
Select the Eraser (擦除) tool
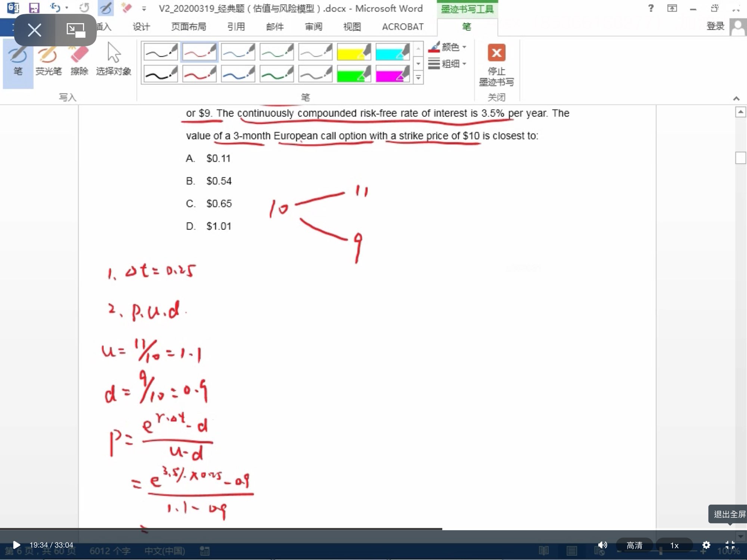pos(79,60)
